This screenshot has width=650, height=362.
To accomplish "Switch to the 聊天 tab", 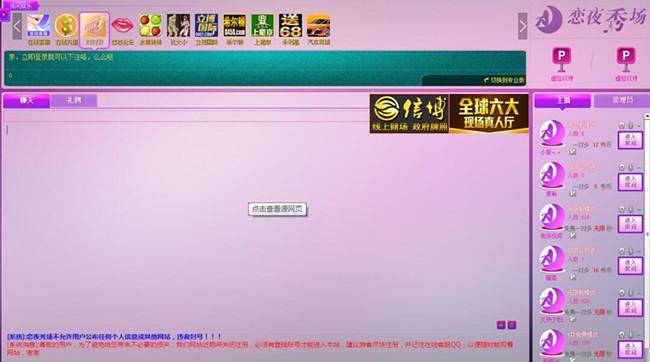I will point(27,100).
